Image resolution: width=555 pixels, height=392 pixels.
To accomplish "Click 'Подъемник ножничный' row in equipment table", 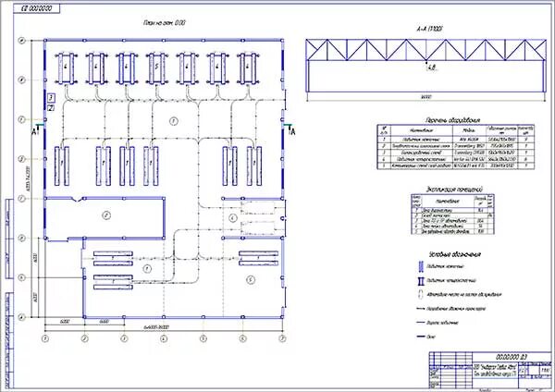I will [x=455, y=140].
